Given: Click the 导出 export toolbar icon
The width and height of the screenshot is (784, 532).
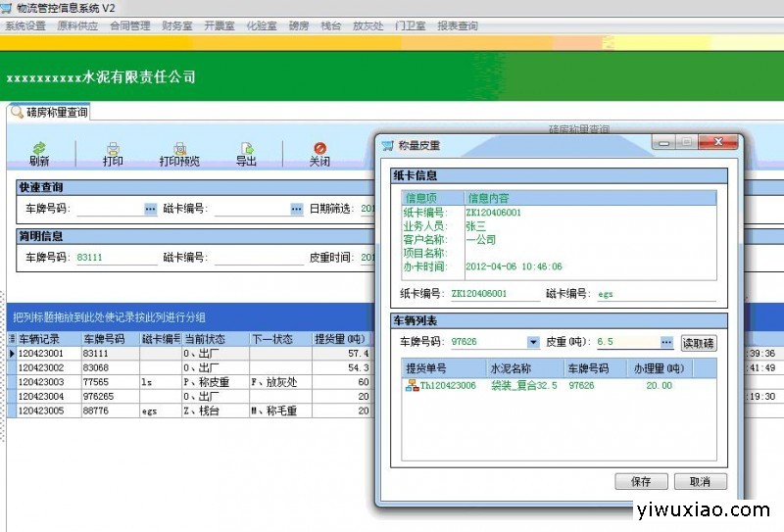Looking at the screenshot, I should pos(247,148).
